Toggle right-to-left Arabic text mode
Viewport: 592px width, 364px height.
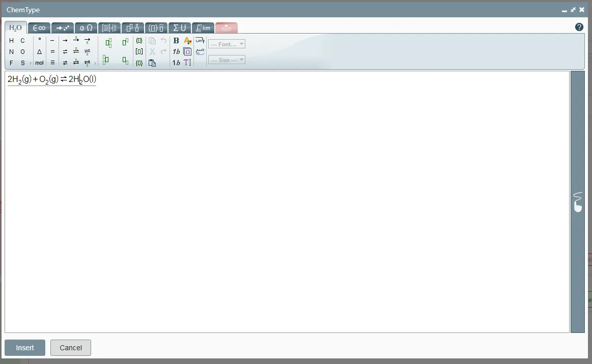click(x=200, y=41)
